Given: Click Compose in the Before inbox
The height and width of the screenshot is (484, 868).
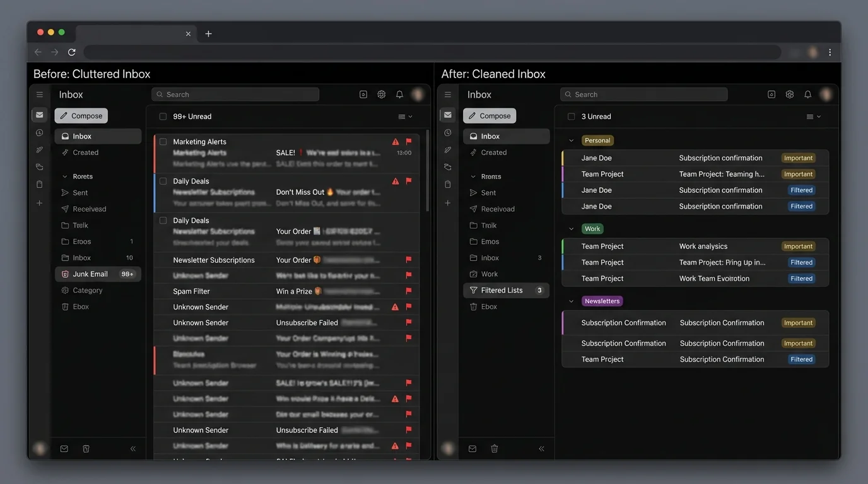Looking at the screenshot, I should tap(81, 116).
